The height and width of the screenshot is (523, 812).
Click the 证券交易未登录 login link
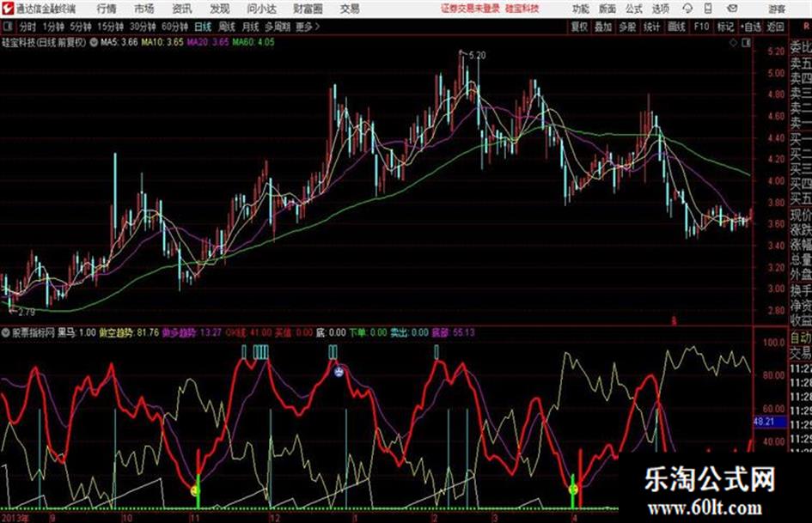pyautogui.click(x=470, y=9)
